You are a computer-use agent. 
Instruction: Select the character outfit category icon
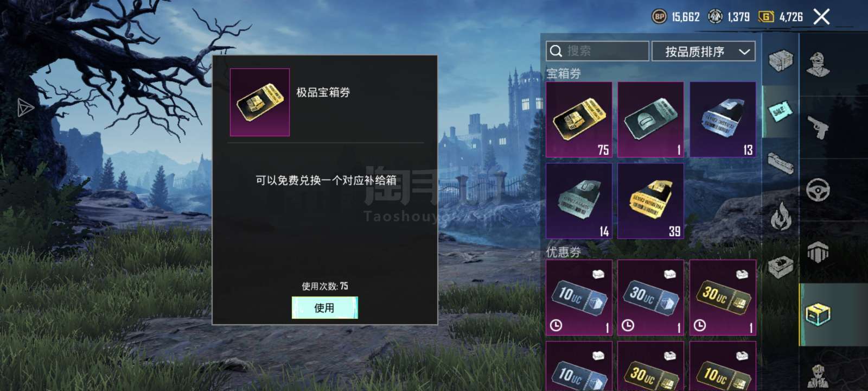click(x=818, y=65)
